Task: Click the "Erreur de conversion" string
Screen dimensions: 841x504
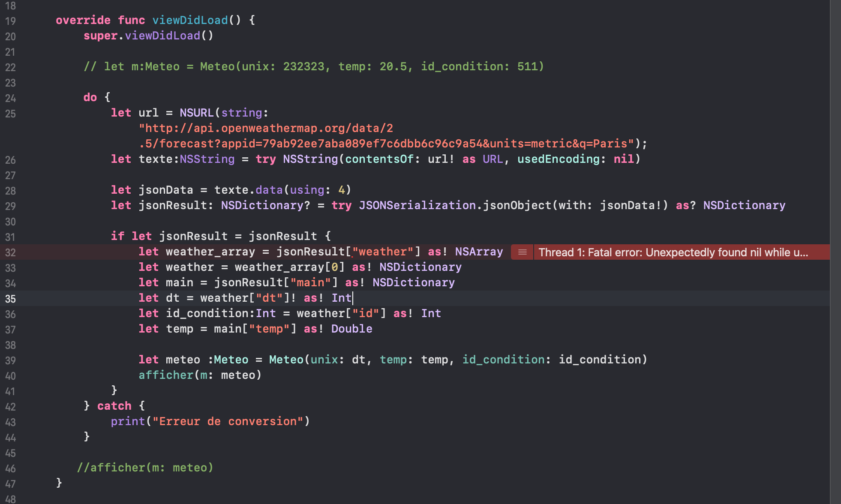Action: [228, 421]
